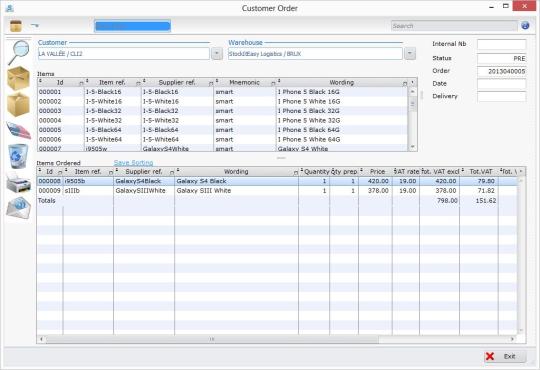Click the open cardboard box sidebar icon

[x=18, y=104]
